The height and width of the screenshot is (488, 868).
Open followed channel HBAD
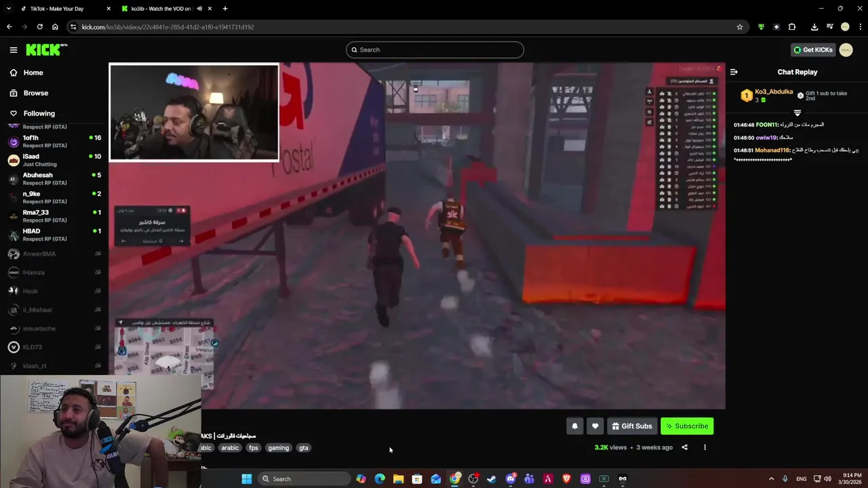point(54,235)
